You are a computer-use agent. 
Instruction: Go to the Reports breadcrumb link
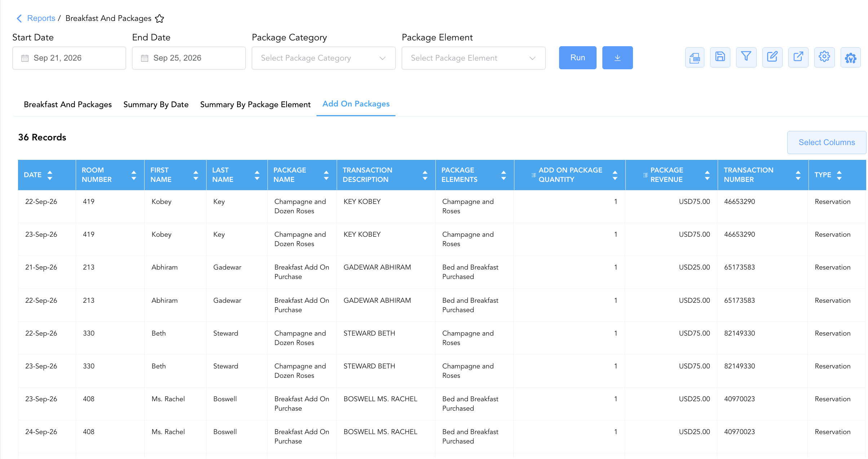click(41, 18)
